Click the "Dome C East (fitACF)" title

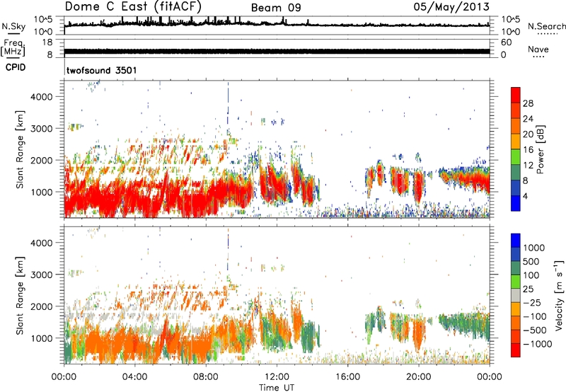click(x=133, y=6)
